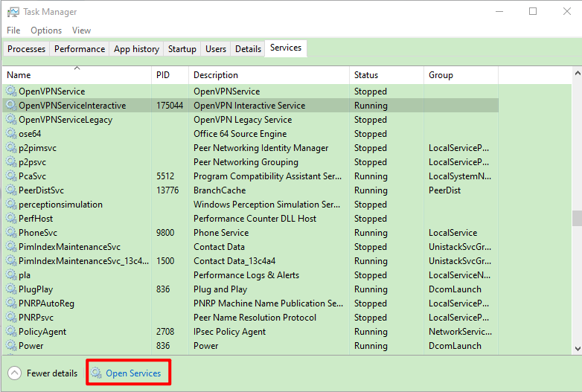Click the PeerDist group cell
The height and width of the screenshot is (392, 582).
coord(444,190)
